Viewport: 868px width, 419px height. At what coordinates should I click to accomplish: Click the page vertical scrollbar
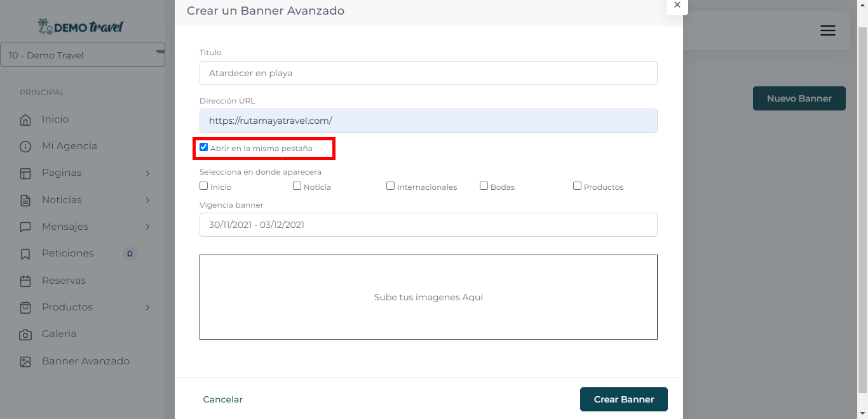tap(862, 209)
